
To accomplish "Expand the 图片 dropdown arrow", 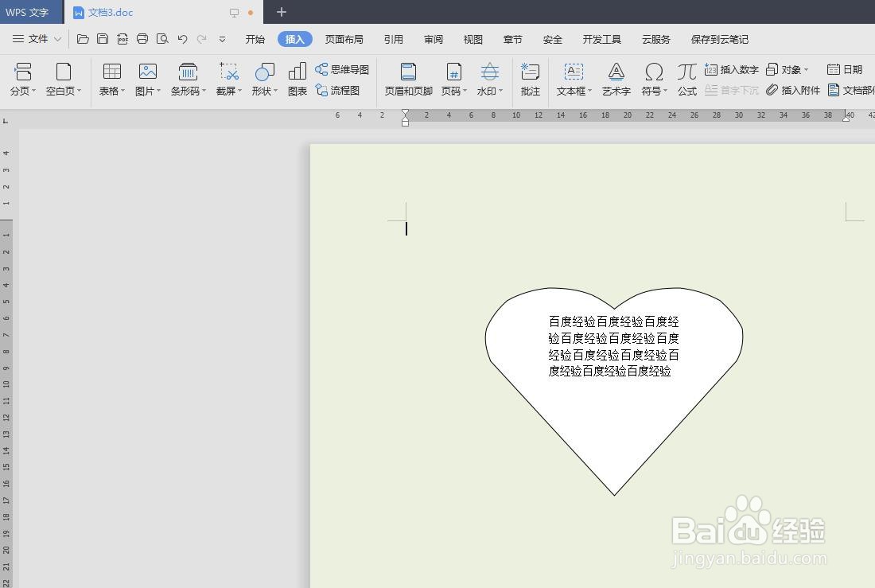I will (x=158, y=91).
